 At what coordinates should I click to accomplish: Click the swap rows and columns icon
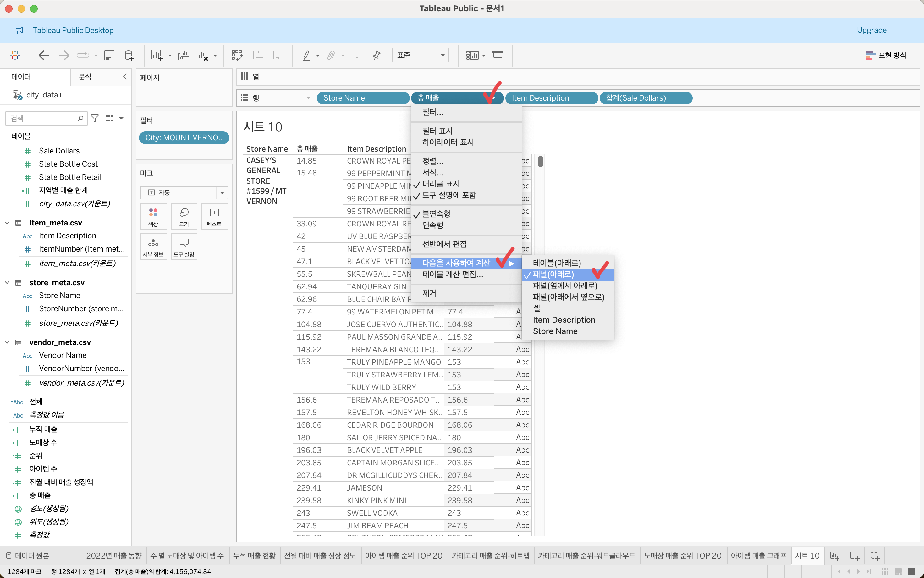click(x=237, y=55)
